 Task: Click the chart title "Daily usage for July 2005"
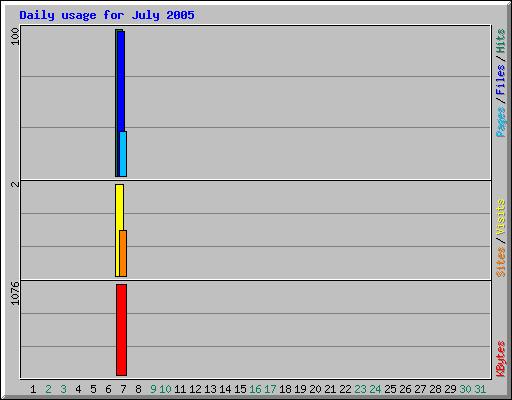click(x=107, y=15)
